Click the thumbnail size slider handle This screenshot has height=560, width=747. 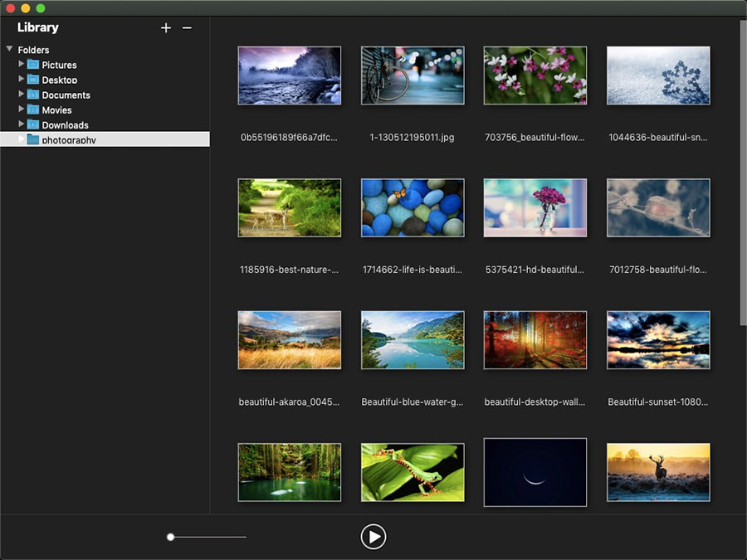(170, 537)
